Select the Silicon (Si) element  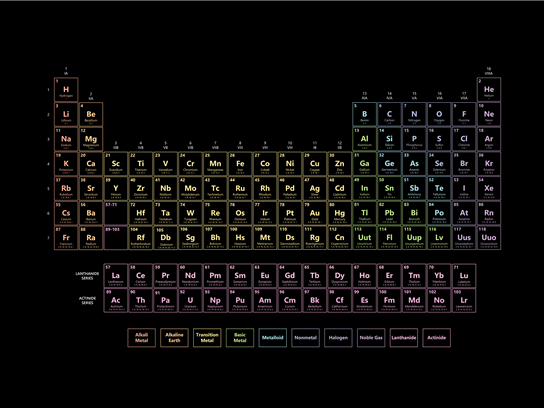389,139
